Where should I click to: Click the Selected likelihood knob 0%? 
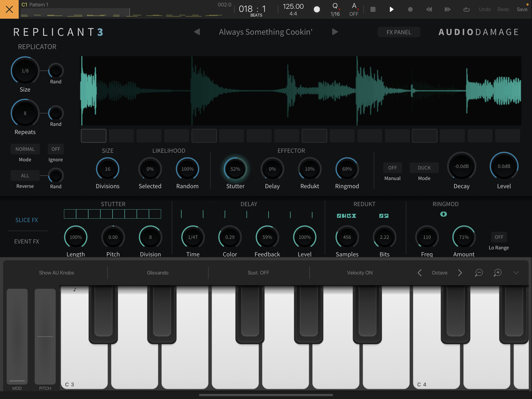150,169
